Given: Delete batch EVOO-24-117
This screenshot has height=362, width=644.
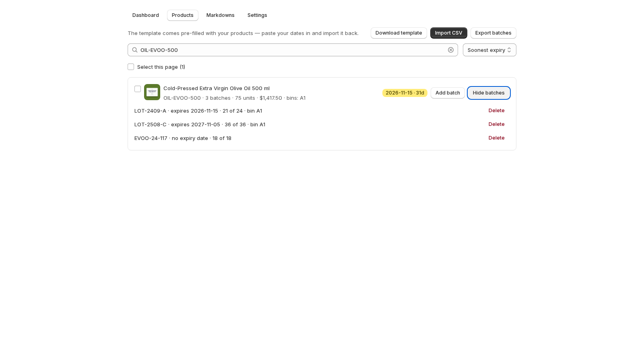Looking at the screenshot, I should [x=497, y=138].
